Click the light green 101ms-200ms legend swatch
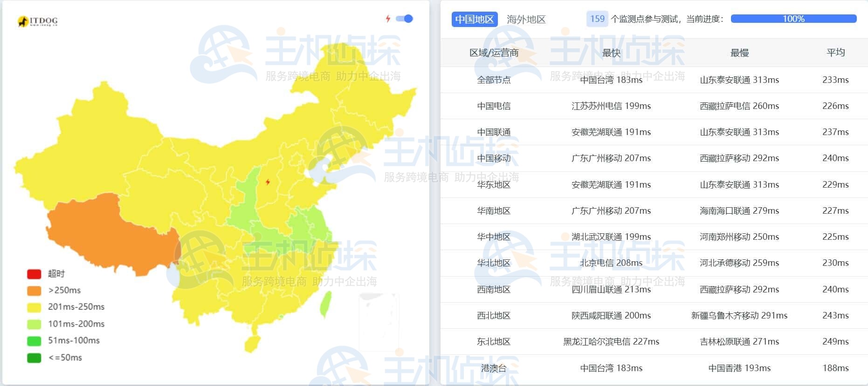This screenshot has height=386, width=868. click(34, 324)
